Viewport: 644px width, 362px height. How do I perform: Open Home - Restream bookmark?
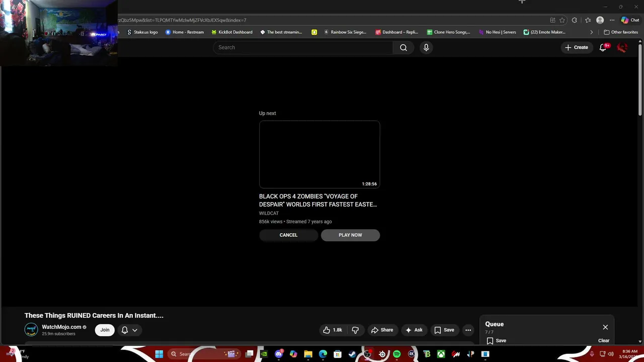[x=185, y=32]
